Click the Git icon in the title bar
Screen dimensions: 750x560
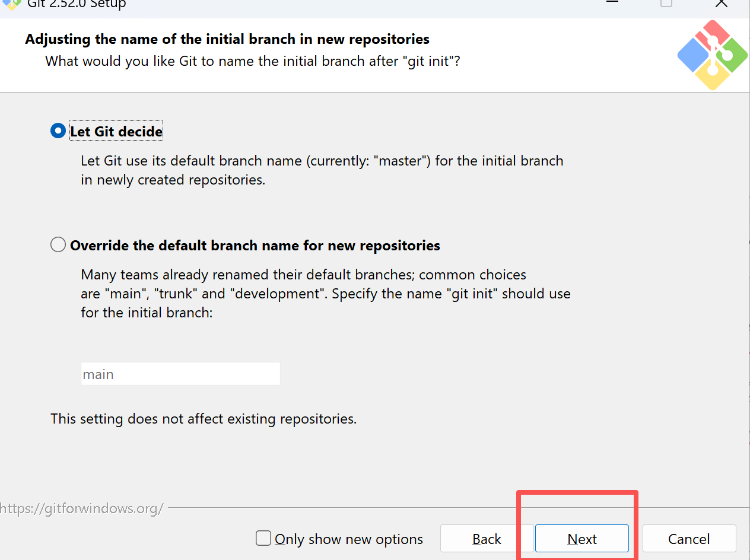pyautogui.click(x=12, y=4)
